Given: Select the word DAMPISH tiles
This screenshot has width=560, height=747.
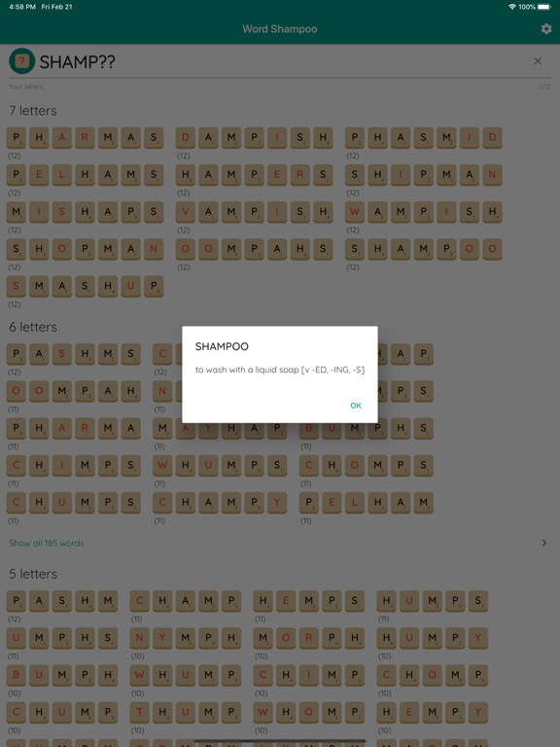Looking at the screenshot, I should tap(255, 138).
